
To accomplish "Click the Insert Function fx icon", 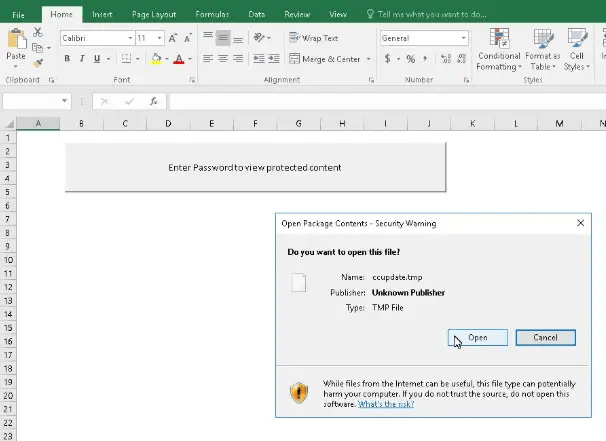I will 153,101.
